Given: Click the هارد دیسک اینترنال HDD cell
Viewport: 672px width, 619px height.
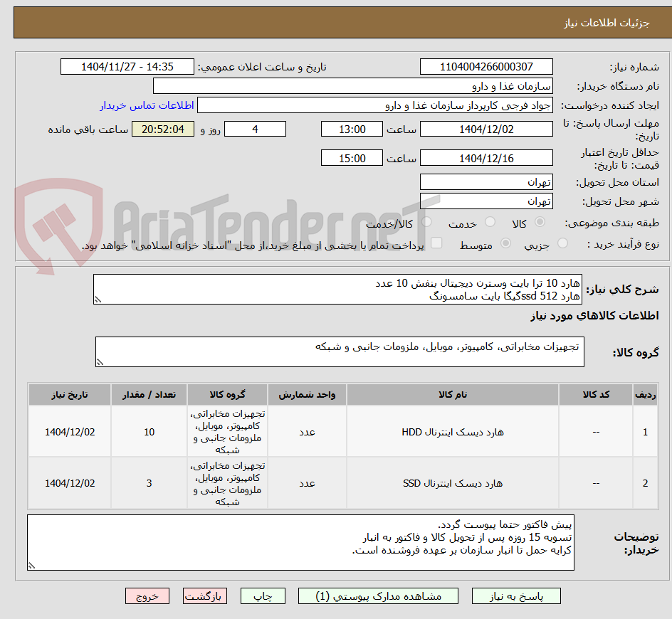Looking at the screenshot, I should coord(453,432).
